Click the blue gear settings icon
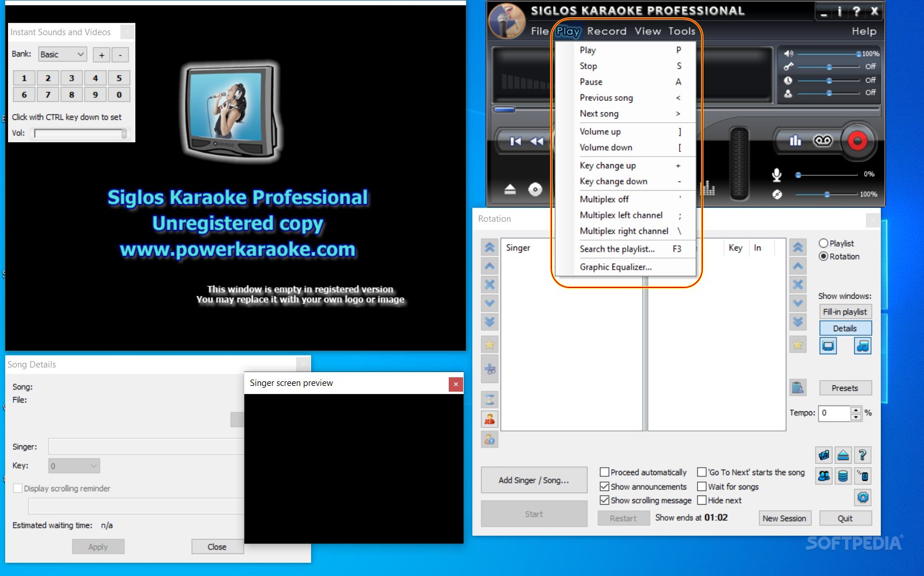924x576 pixels. pos(862,497)
